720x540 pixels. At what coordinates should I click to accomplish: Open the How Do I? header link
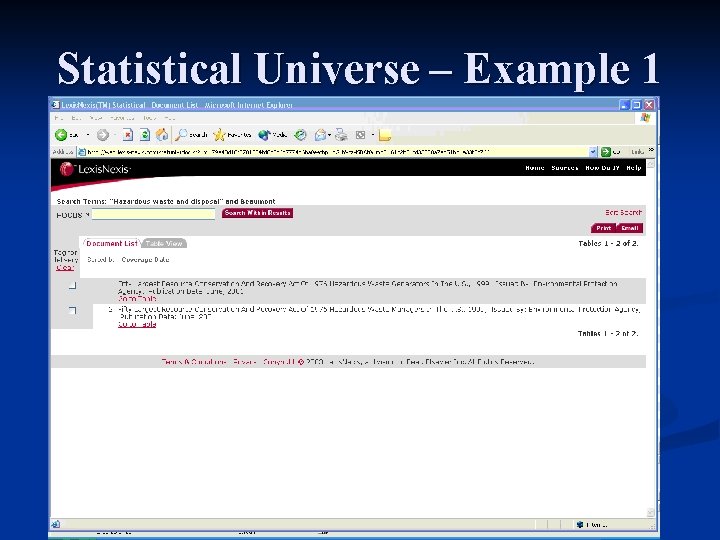pos(602,168)
